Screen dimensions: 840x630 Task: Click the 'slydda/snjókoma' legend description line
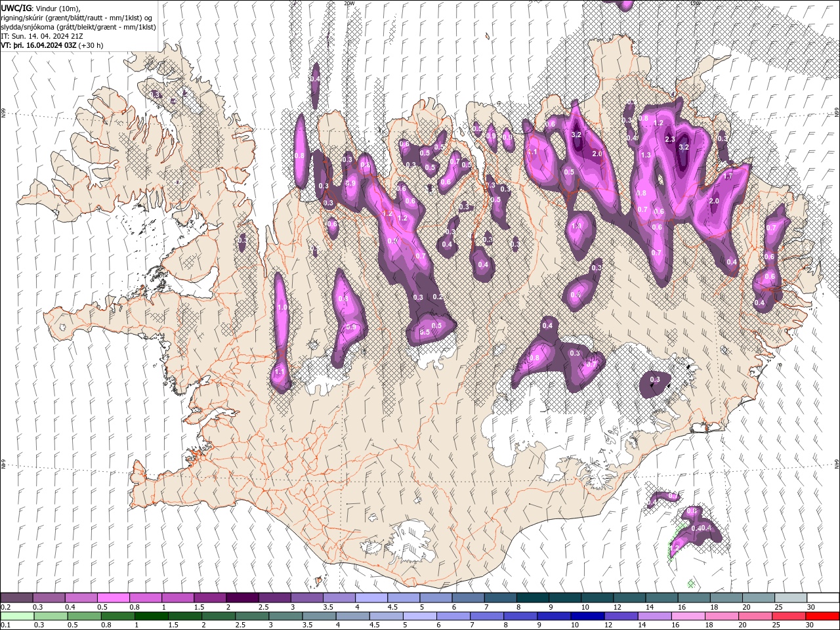pyautogui.click(x=79, y=27)
